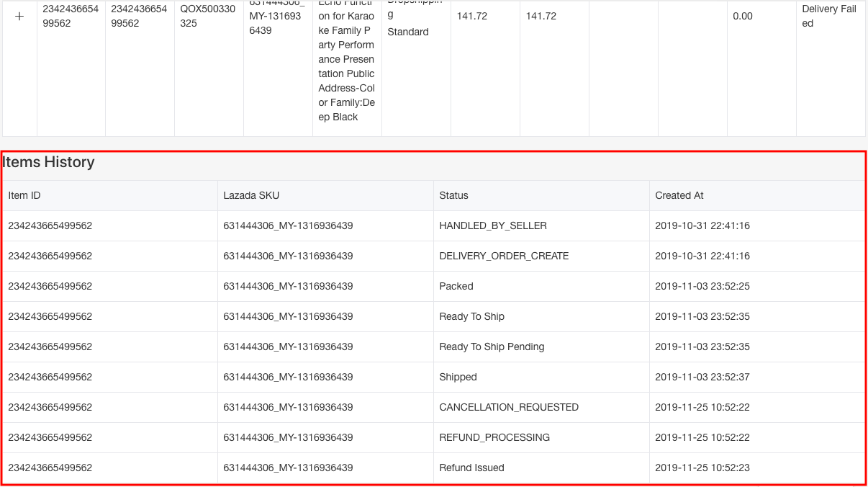
Task: Click the Created At time for CANCELLATION_REQUESTED
Action: [702, 407]
